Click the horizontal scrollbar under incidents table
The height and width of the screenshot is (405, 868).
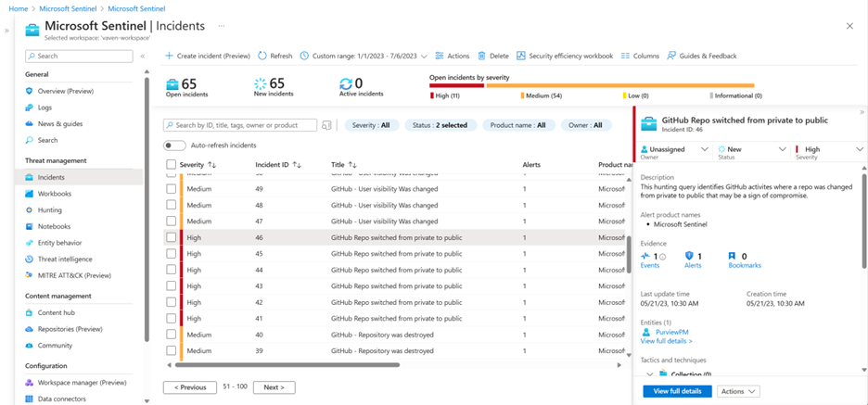point(287,365)
